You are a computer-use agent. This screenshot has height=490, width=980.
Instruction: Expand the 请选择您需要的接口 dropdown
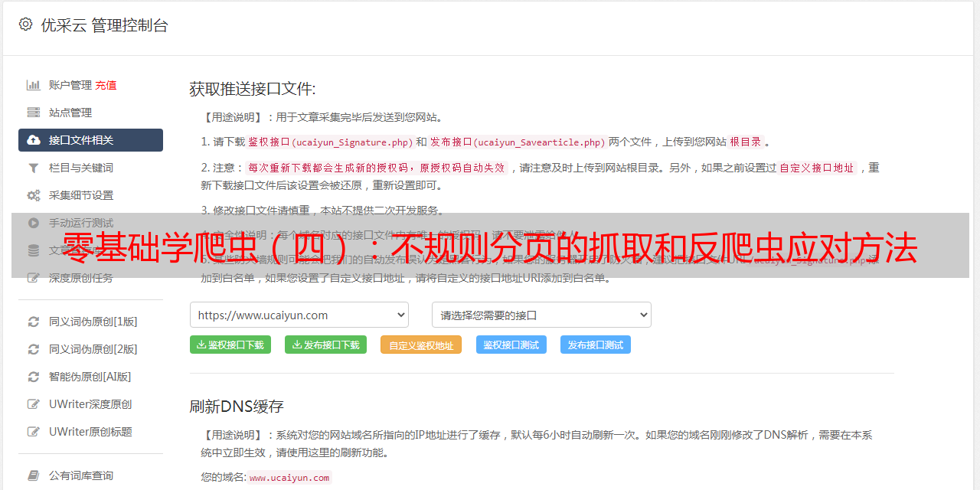tap(541, 315)
